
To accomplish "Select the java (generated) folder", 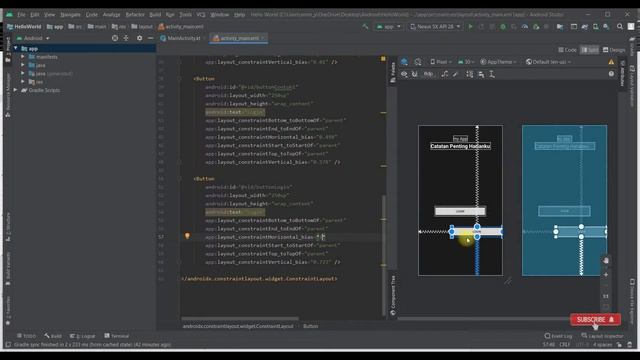I will point(51,73).
